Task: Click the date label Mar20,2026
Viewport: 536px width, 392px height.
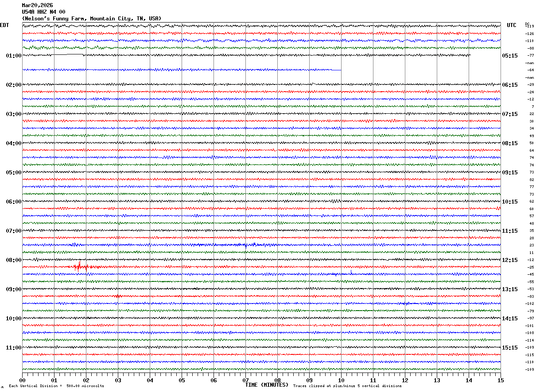Action: coord(37,5)
